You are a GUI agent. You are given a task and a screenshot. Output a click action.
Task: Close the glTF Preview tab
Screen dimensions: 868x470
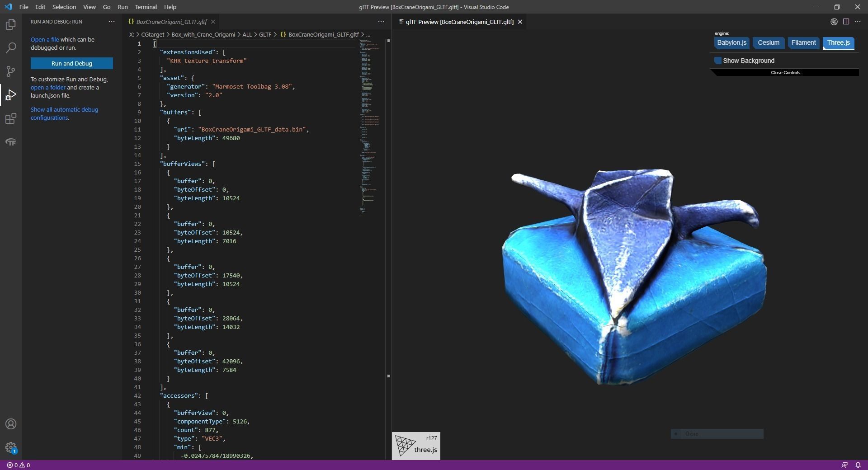pos(520,22)
